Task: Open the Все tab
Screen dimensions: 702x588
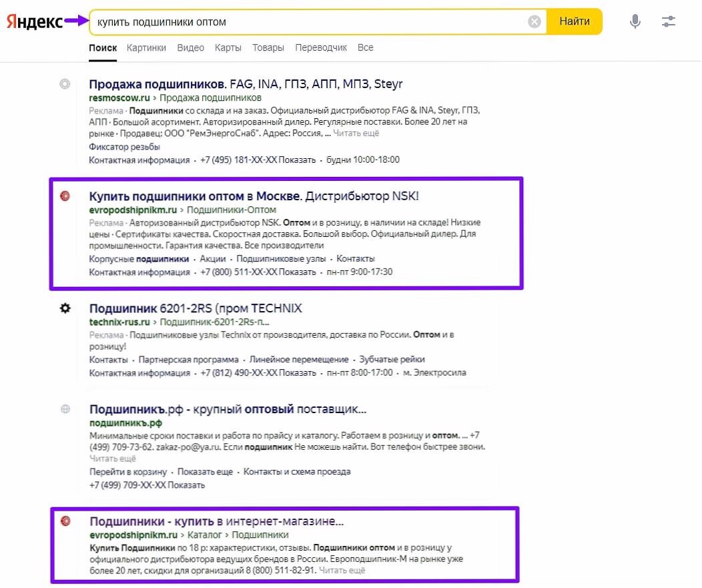Action: [x=365, y=47]
